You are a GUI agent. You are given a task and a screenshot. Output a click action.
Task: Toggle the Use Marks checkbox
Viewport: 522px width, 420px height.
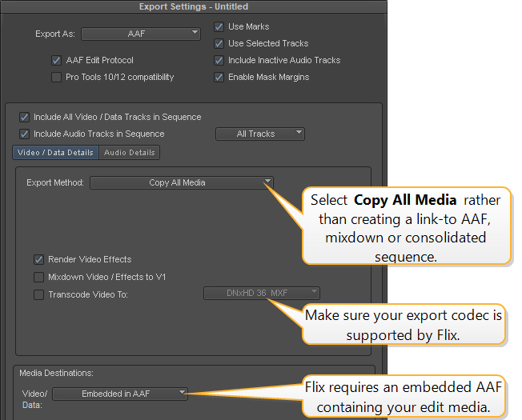click(219, 26)
